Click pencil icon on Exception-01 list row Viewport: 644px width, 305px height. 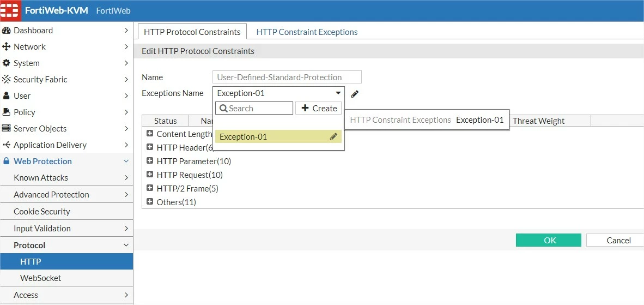point(333,136)
